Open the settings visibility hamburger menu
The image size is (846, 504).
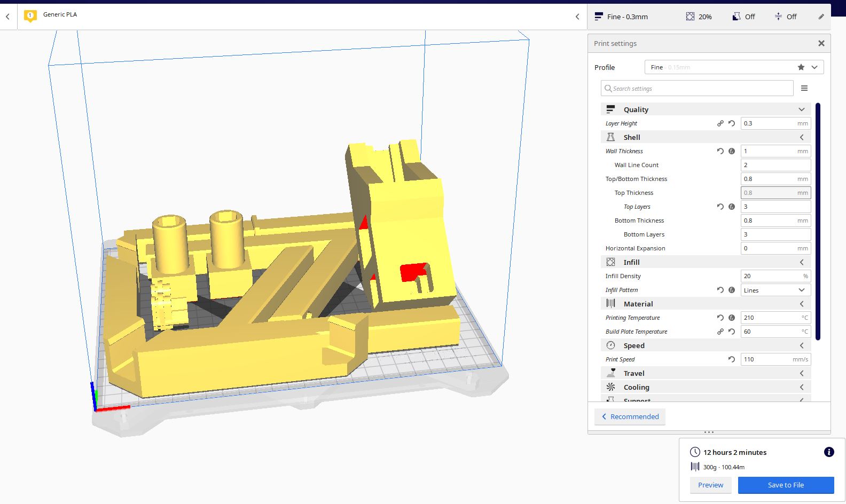[x=804, y=88]
